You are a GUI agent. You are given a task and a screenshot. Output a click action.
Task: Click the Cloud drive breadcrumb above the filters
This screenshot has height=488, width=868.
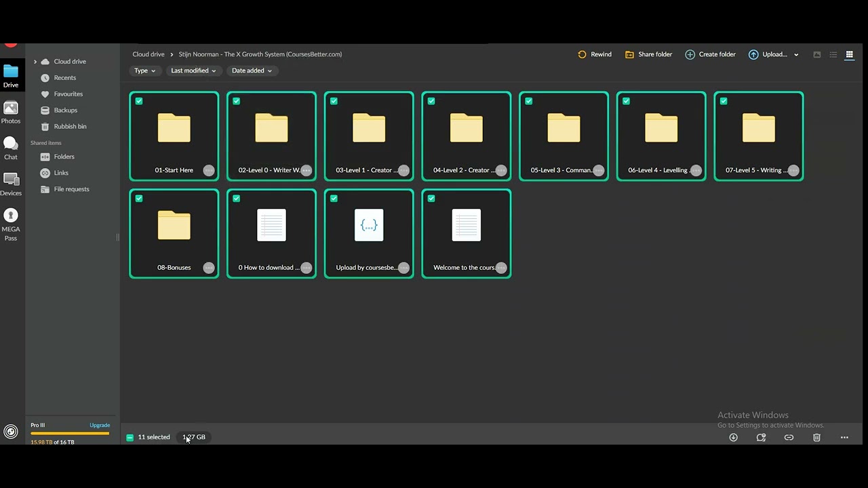tap(149, 54)
